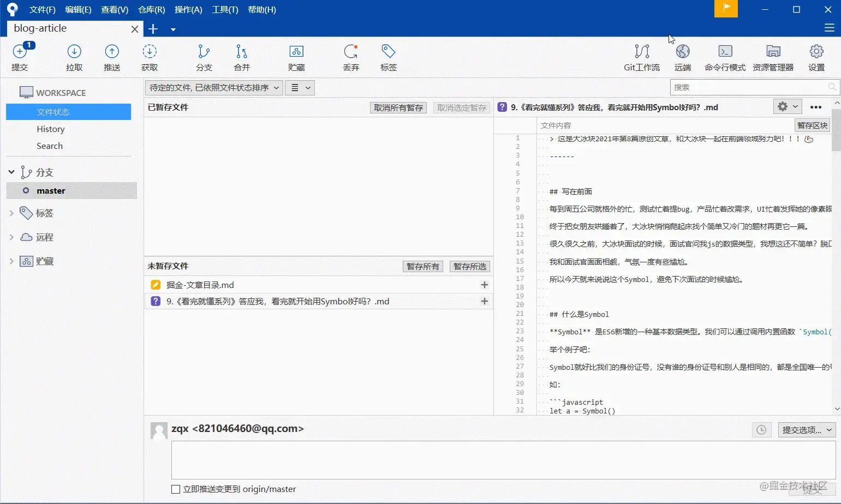Click the Pull (拉取) toolbar icon
This screenshot has width=841, height=504.
74,57
